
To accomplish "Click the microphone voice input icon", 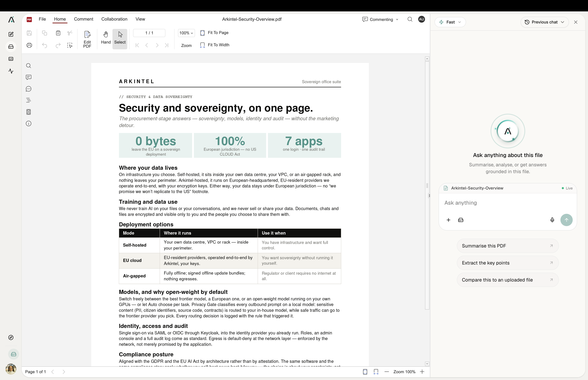I will click(x=552, y=220).
